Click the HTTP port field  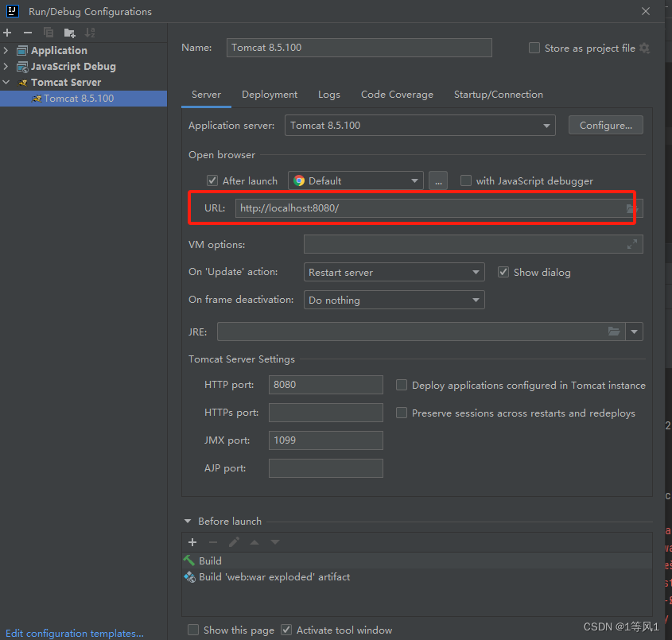(x=326, y=385)
